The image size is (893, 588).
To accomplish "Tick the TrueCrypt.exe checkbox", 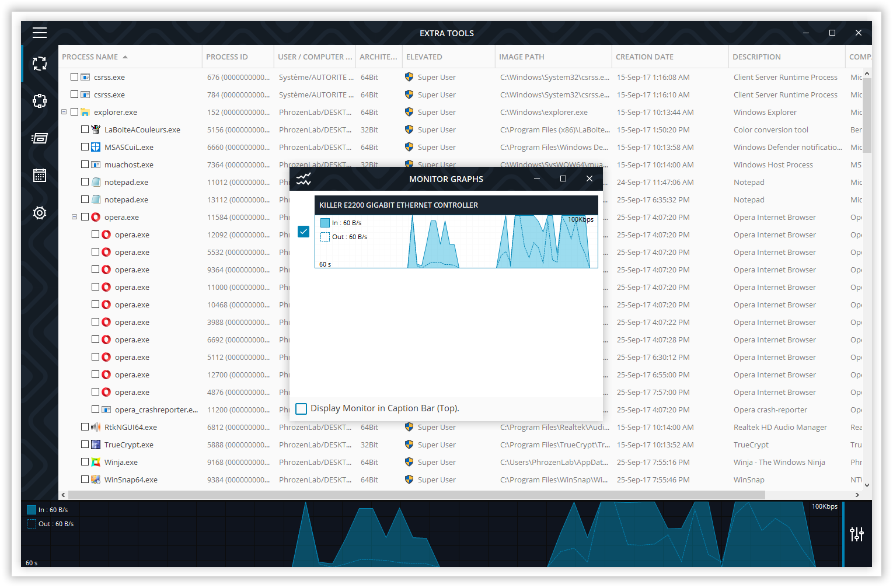I will 85,444.
